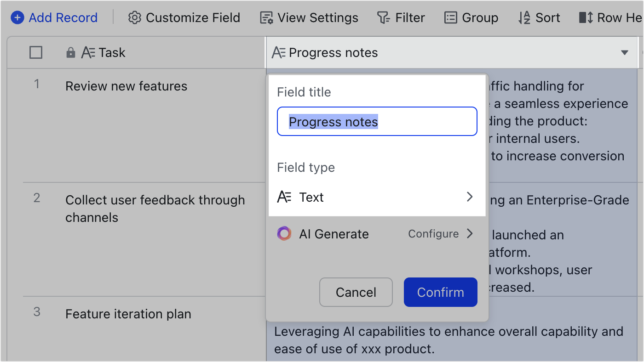Open the Progress notes column dropdown arrow
The image size is (644, 362).
click(625, 52)
